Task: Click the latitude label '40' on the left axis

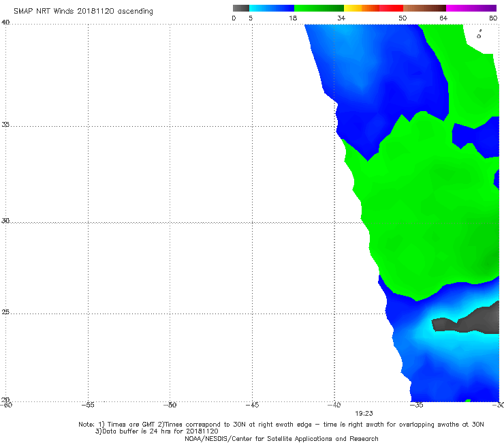Action: pyautogui.click(x=5, y=22)
